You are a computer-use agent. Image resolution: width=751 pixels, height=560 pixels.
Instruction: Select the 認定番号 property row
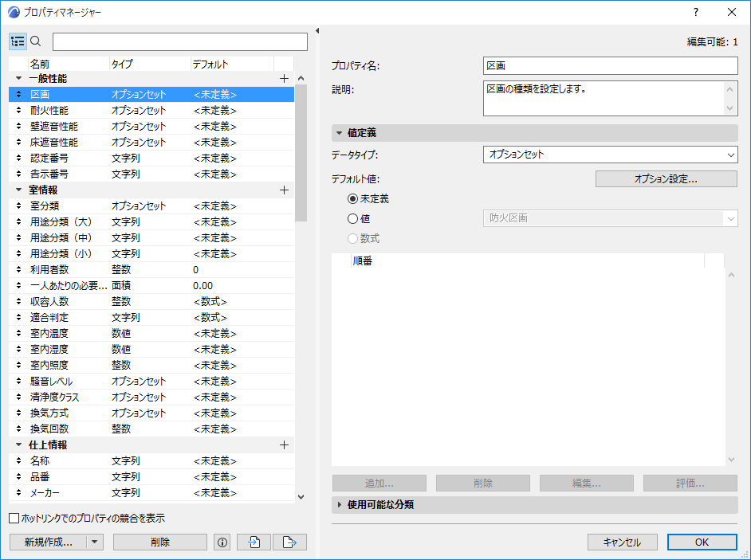tap(151, 158)
